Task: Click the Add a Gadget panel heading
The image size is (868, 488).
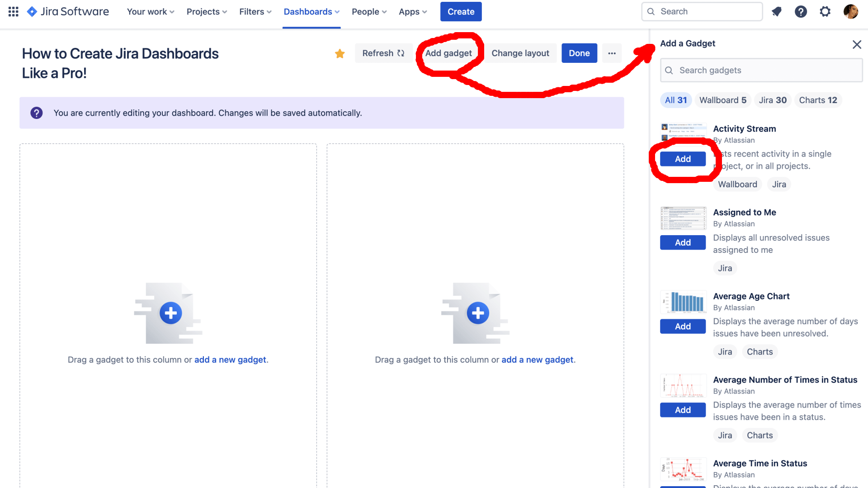Action: click(688, 43)
